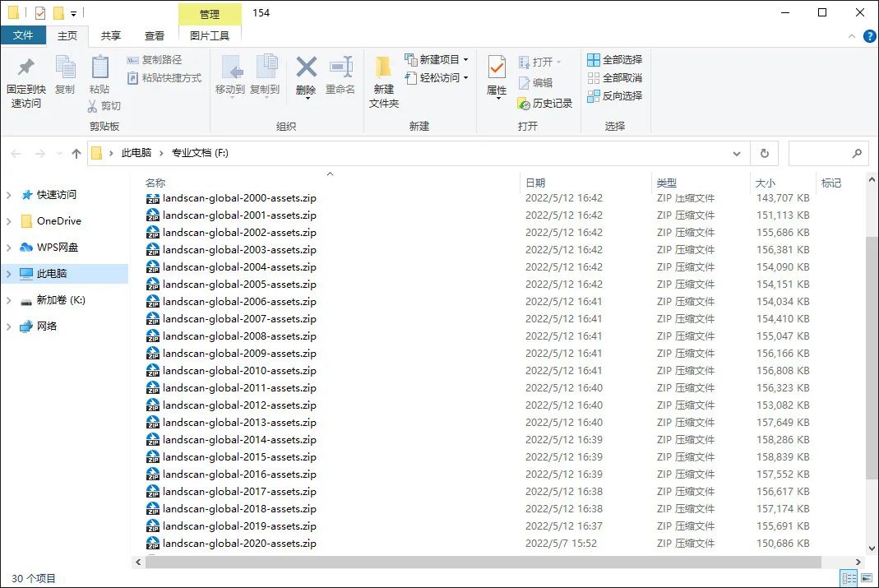Select landscan-global-2015-assets.zip

[x=239, y=457]
